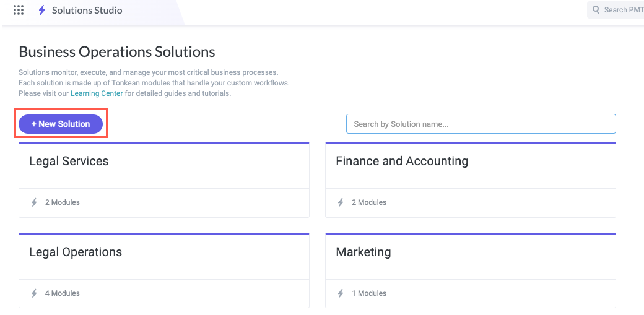Open the Finance and Accounting solution
This screenshot has width=644, height=315.
click(402, 161)
